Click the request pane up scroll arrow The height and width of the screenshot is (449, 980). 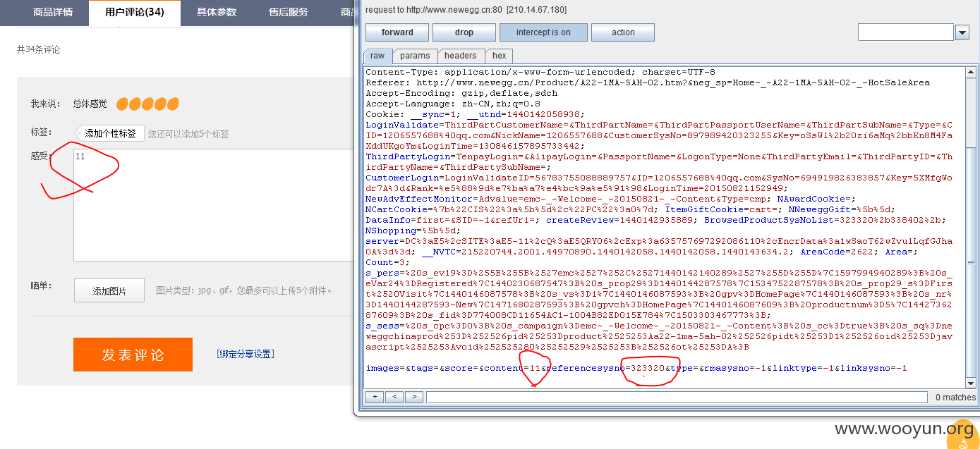tap(972, 72)
